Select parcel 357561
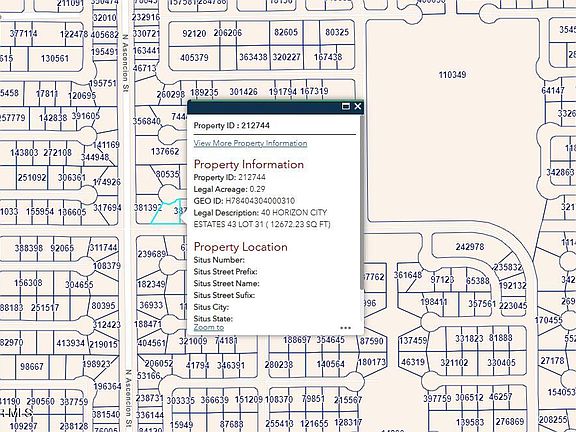 point(482,304)
